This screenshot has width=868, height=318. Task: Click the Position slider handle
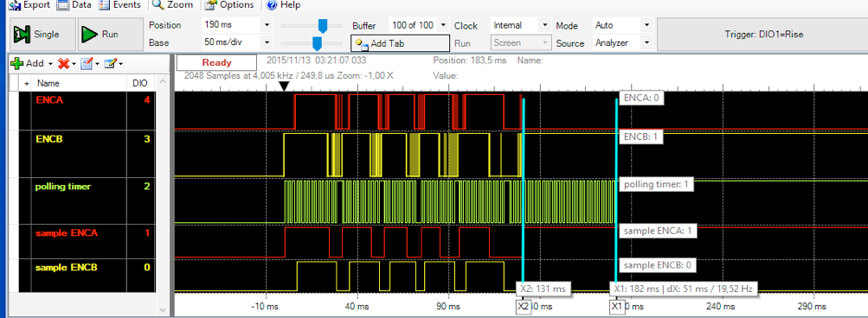click(x=323, y=25)
